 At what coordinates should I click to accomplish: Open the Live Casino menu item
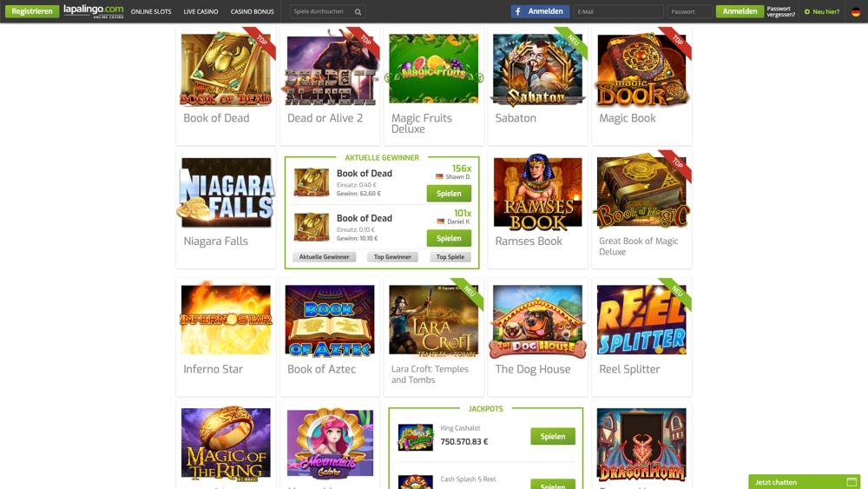click(x=201, y=11)
